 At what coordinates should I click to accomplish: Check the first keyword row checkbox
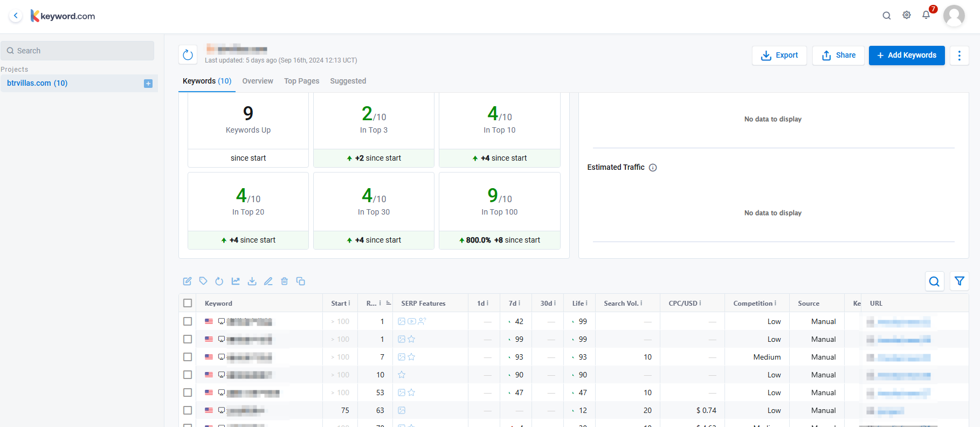[188, 321]
